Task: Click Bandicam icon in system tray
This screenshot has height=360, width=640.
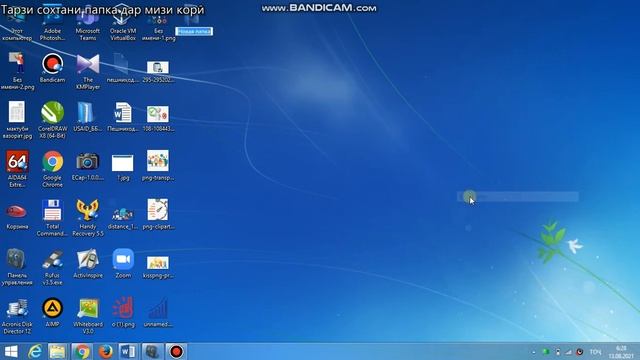Action: click(x=580, y=352)
